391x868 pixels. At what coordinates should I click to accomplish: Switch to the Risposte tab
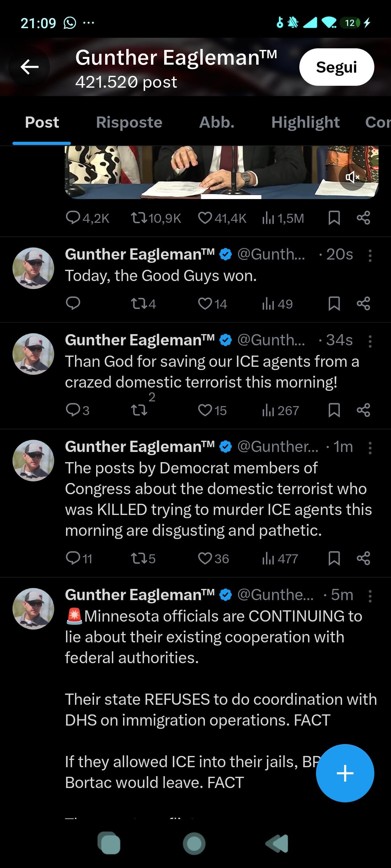129,122
